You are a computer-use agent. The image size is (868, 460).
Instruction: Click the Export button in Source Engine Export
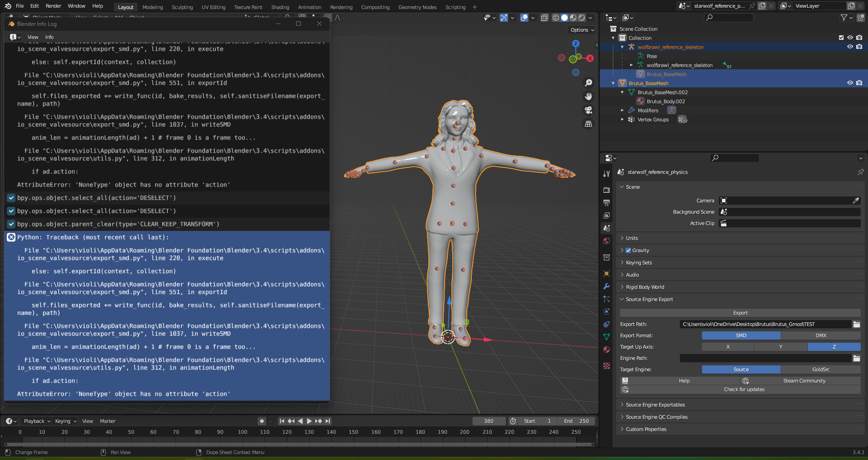[740, 313]
